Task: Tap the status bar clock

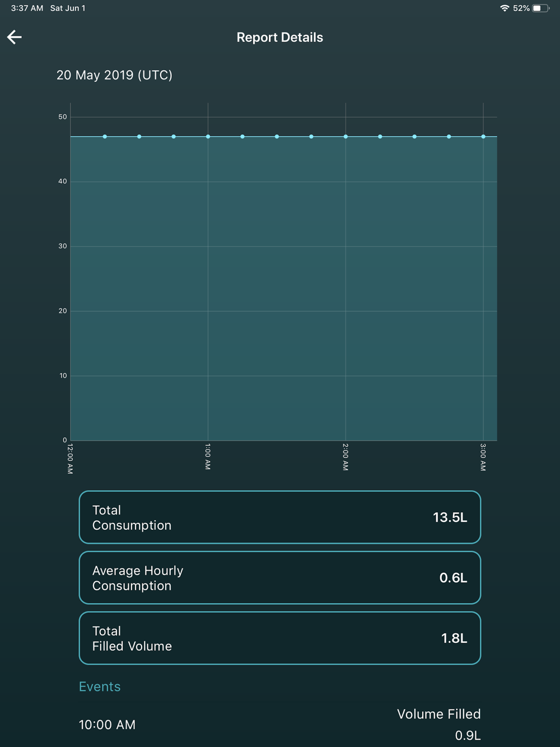Action: (27, 8)
